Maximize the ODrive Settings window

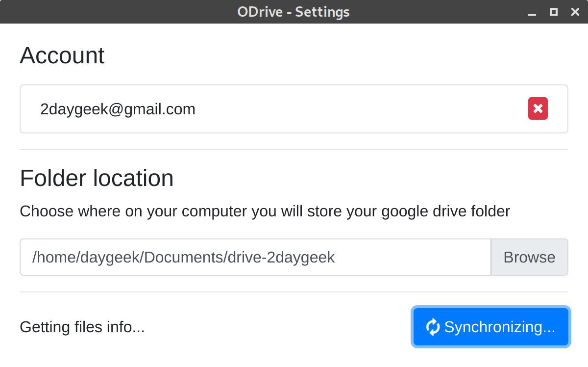553,12
